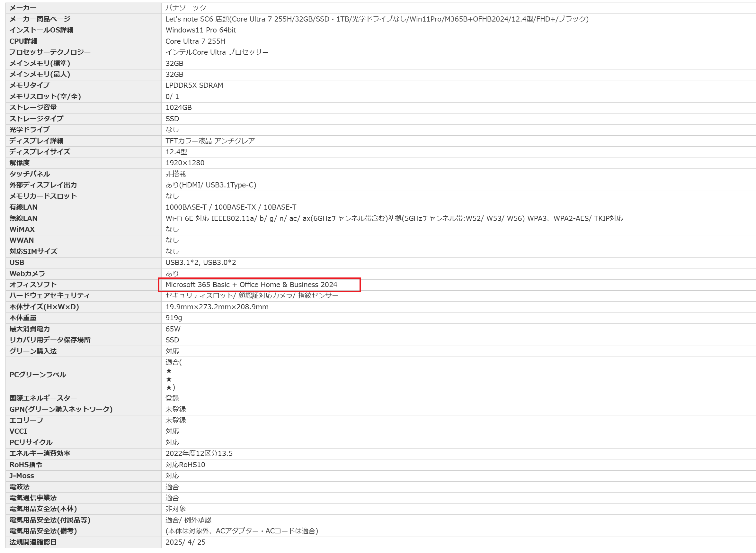Viewport: 756px width, 553px height.
Task: Click the USB3.1*2, USB3.0*2 value
Action: point(200,262)
